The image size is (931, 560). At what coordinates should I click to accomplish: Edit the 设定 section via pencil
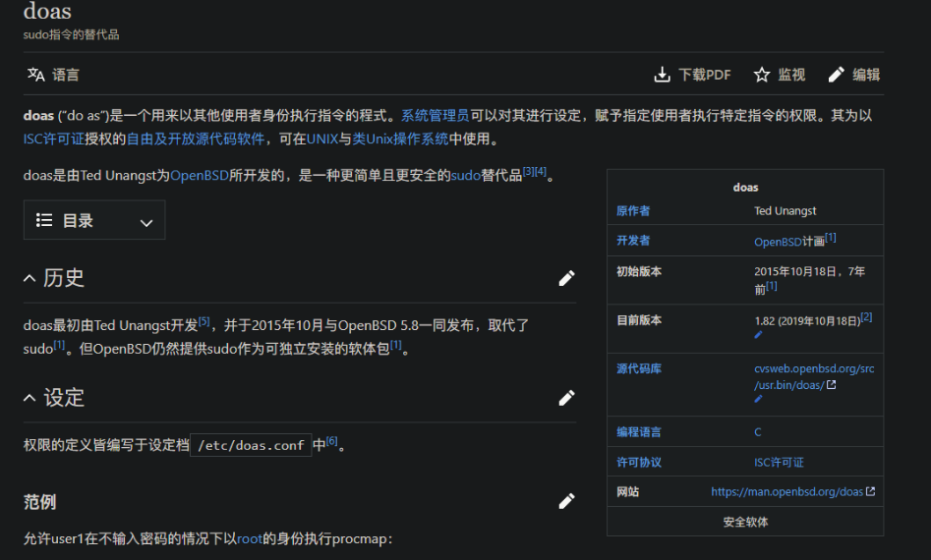pyautogui.click(x=567, y=398)
